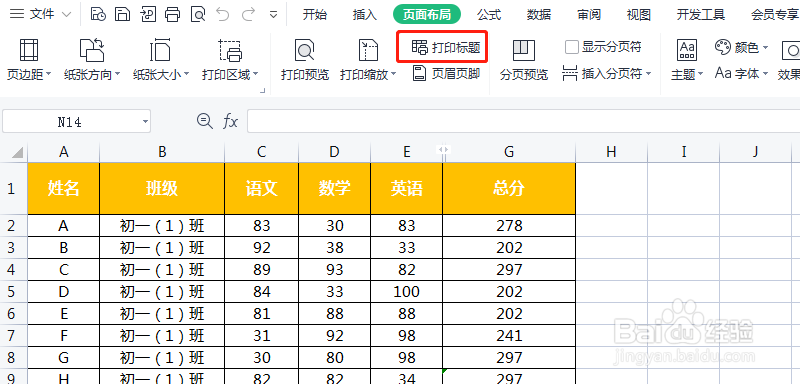Click the zoom magnifier icon beside fx

205,121
